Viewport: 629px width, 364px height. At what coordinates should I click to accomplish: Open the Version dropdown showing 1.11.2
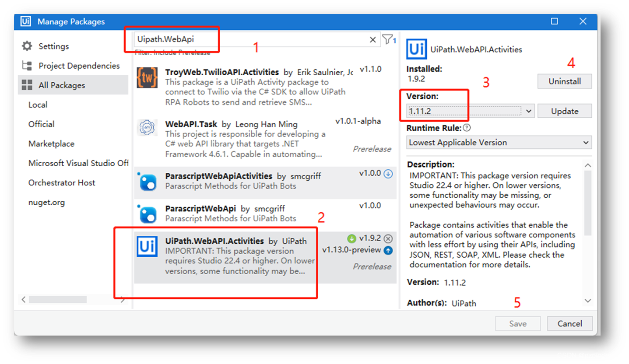point(471,111)
